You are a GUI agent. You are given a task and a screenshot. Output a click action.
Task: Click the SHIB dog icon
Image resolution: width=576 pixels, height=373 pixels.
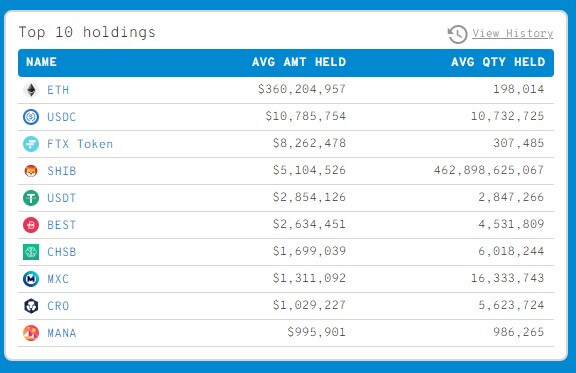31,171
